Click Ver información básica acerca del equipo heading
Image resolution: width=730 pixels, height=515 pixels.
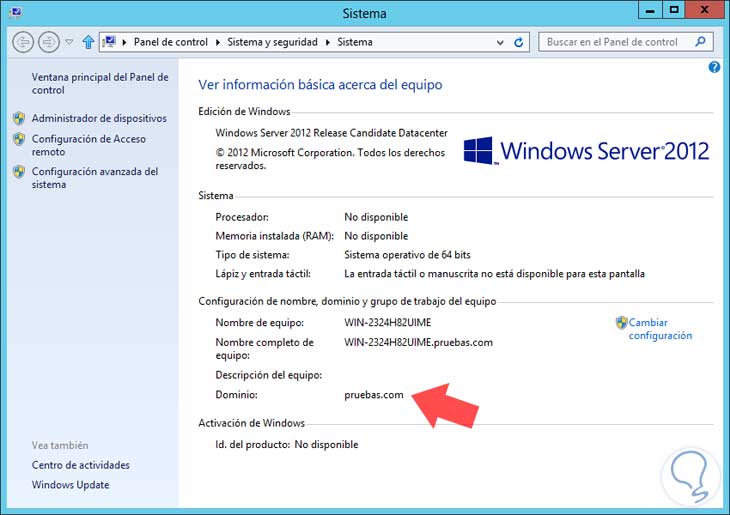click(x=320, y=85)
